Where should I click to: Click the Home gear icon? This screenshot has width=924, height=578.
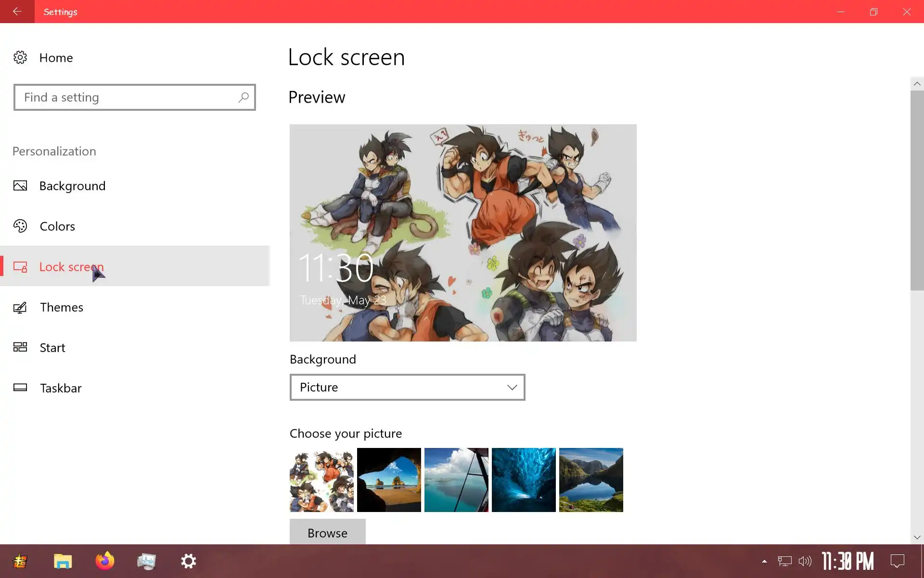[20, 58]
